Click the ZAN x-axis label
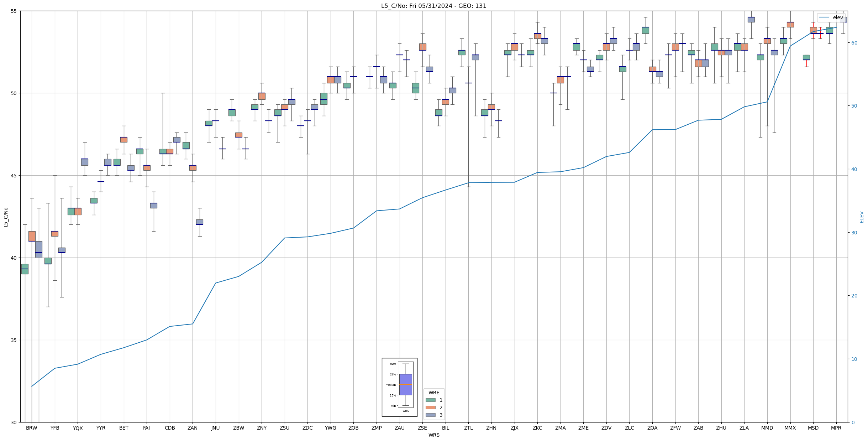868x441 pixels. pyautogui.click(x=193, y=428)
